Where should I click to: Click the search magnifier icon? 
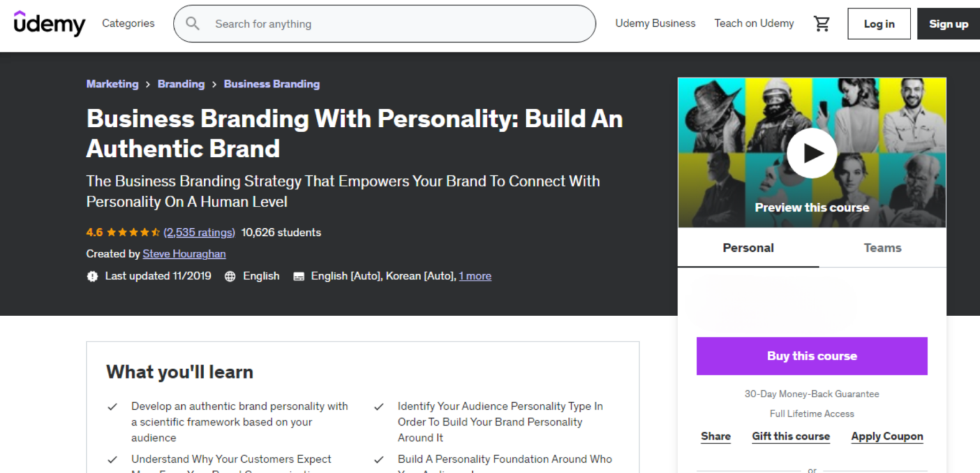pyautogui.click(x=192, y=24)
